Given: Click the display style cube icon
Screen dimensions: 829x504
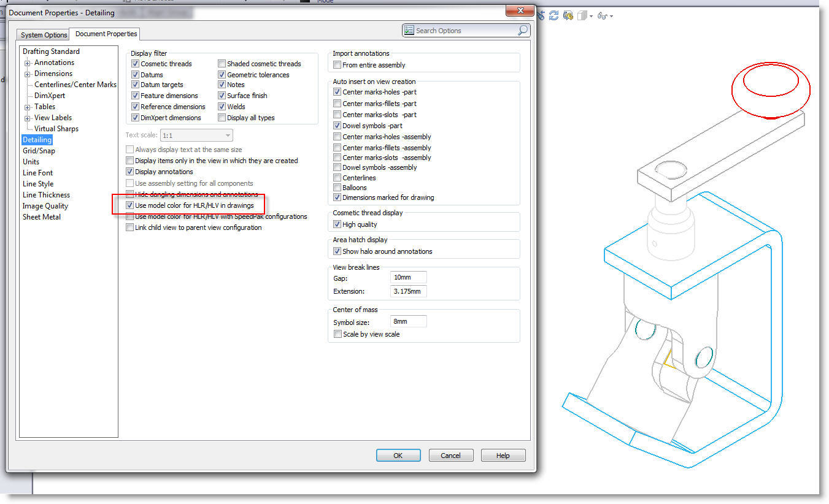Looking at the screenshot, I should coord(582,15).
